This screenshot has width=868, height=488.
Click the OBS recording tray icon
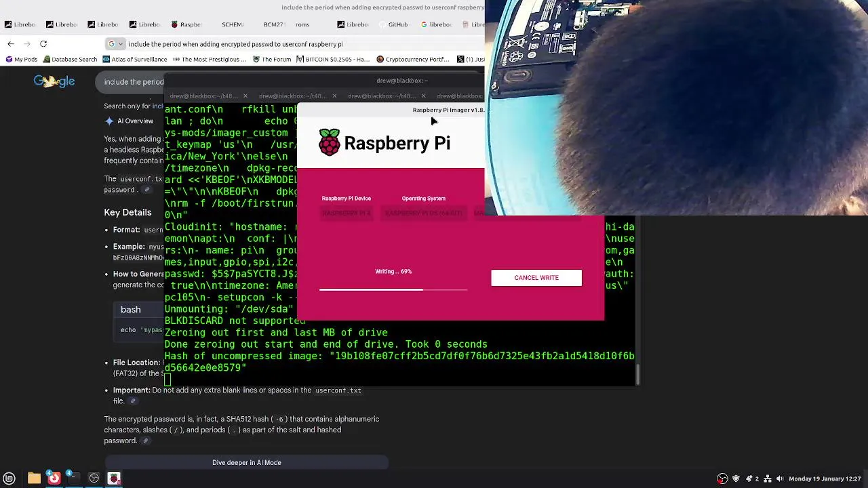[722, 479]
